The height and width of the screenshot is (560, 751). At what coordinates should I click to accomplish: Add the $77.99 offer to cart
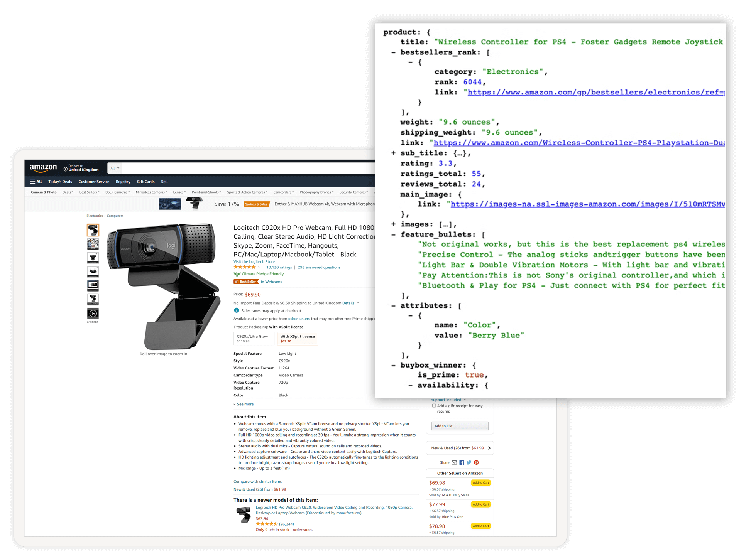click(480, 504)
